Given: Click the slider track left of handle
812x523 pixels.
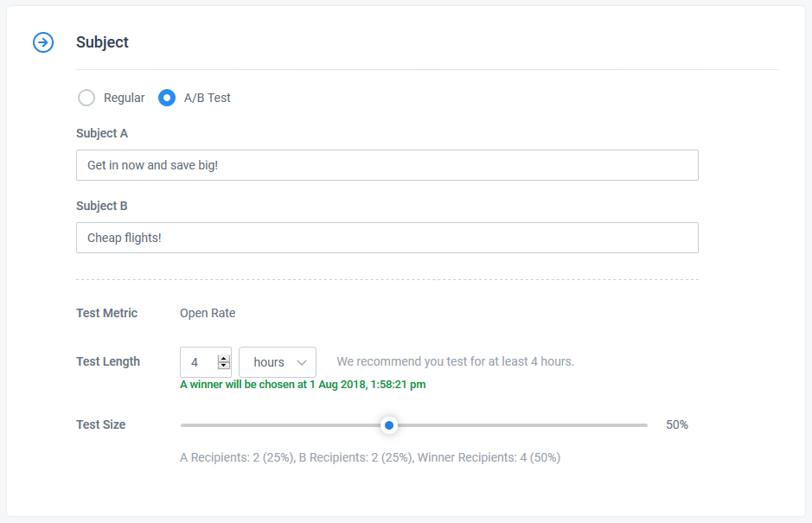Looking at the screenshot, I should click(x=281, y=425).
